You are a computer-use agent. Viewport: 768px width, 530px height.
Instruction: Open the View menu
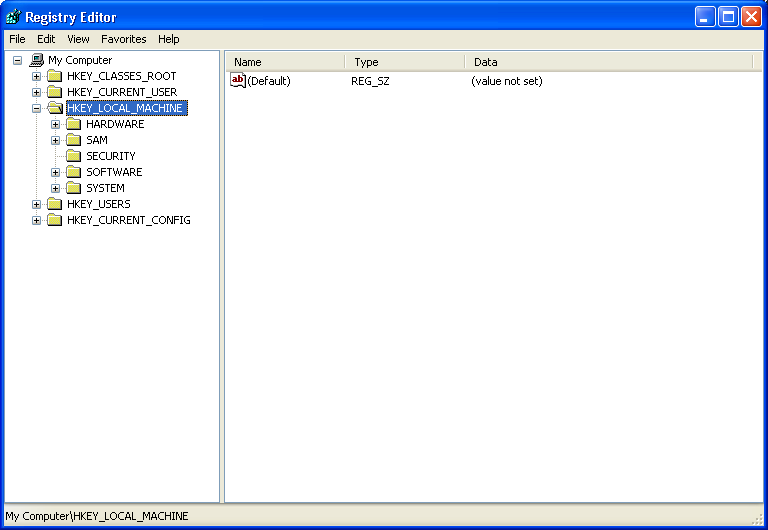78,39
